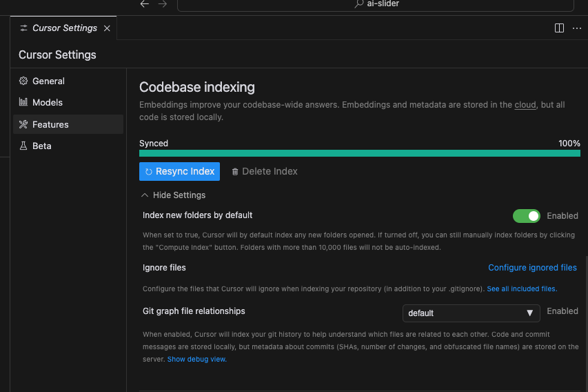Open the Models settings section
This screenshot has height=392, width=588.
click(47, 102)
